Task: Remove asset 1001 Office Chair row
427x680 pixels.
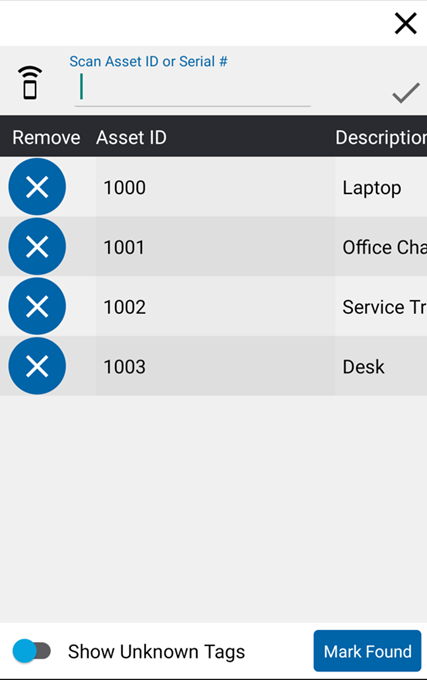Action: pyautogui.click(x=37, y=247)
